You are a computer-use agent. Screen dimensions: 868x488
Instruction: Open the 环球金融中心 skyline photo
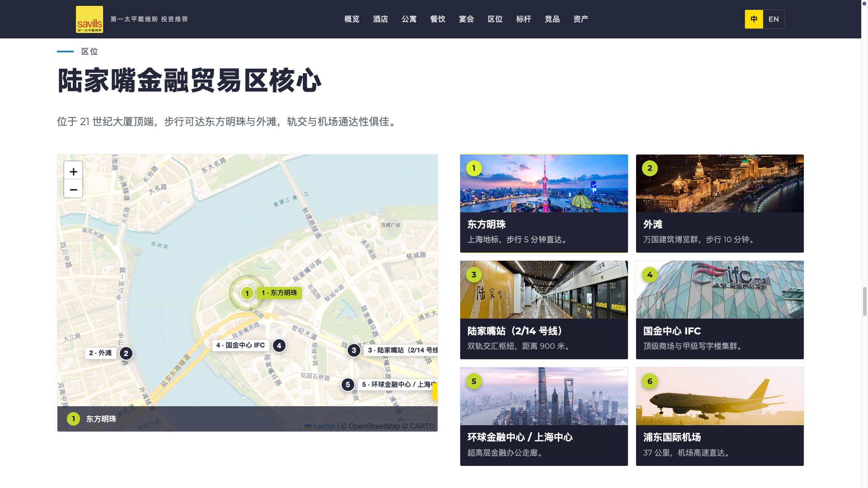pos(544,396)
